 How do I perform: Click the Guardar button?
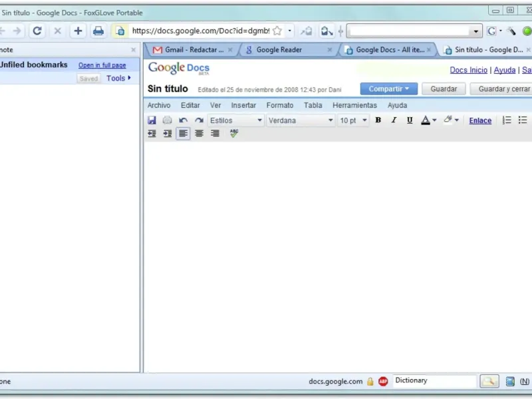[x=444, y=89]
